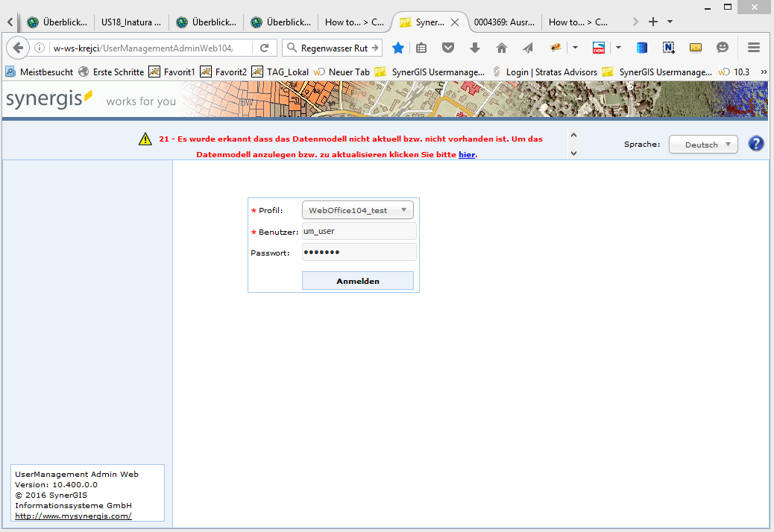Open the Profil dropdown WebOffice104_test
Viewport: 774px width, 532px height.
point(358,210)
